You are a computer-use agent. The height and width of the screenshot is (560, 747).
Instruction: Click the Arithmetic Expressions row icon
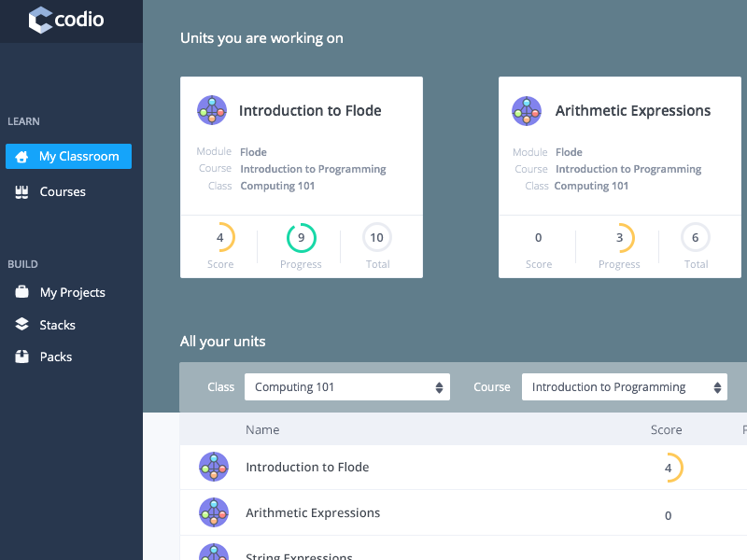[x=214, y=512]
